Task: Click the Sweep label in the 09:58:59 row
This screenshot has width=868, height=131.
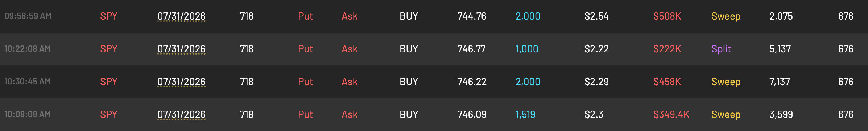Action: tap(726, 16)
